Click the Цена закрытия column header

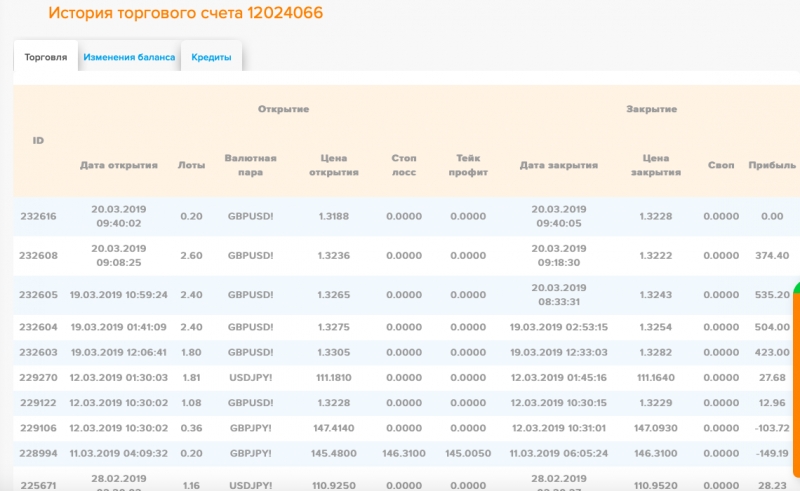[656, 165]
